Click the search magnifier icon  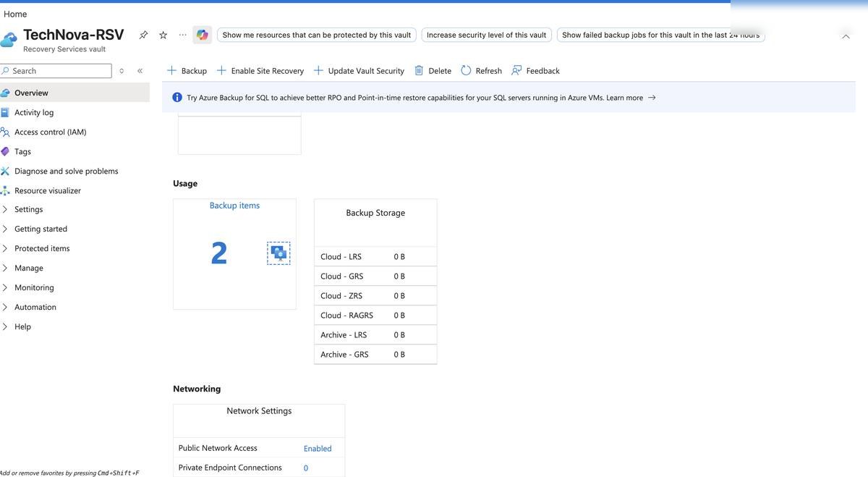(6, 71)
